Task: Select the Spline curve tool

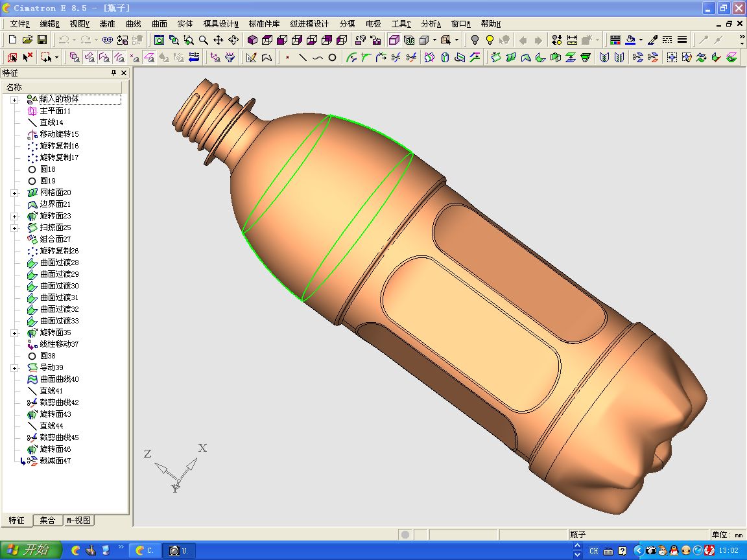Action: tap(317, 58)
